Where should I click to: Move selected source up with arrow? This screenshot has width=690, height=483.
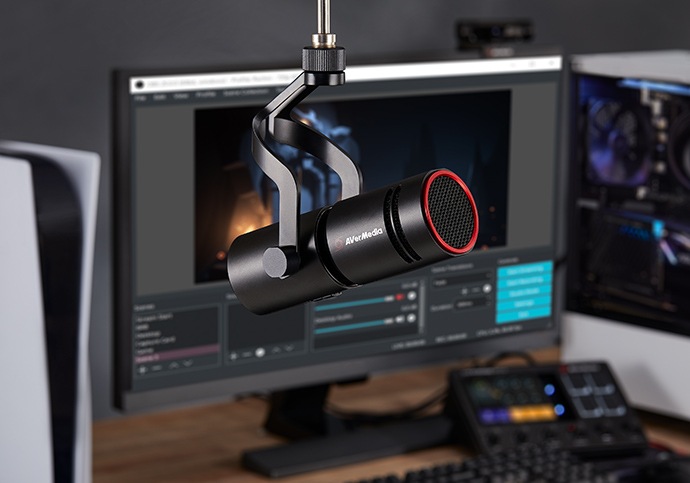point(275,350)
